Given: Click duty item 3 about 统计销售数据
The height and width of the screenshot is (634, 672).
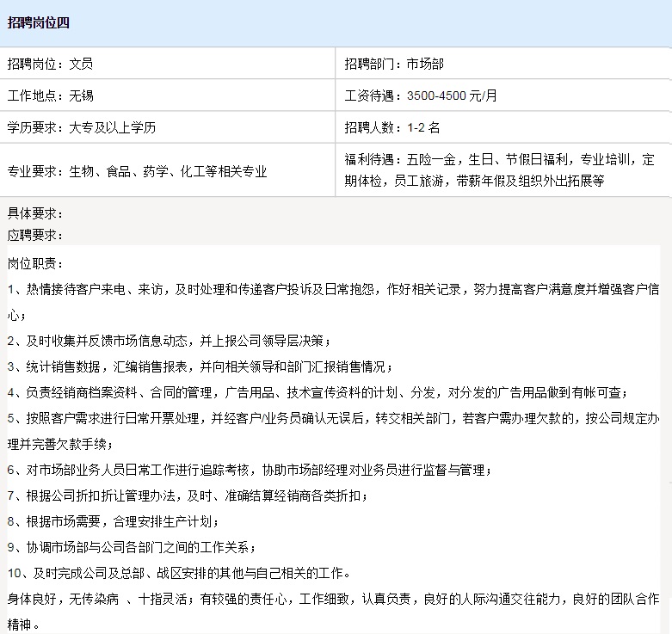Looking at the screenshot, I should pos(200,367).
